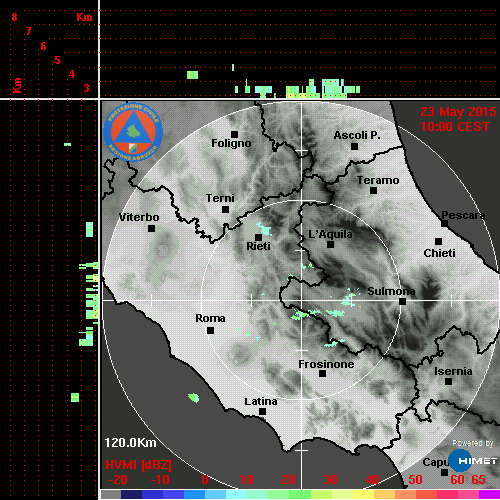Click the 23 May 2015 timestamp text
Viewport: 500px width, 500px height.
click(x=458, y=112)
